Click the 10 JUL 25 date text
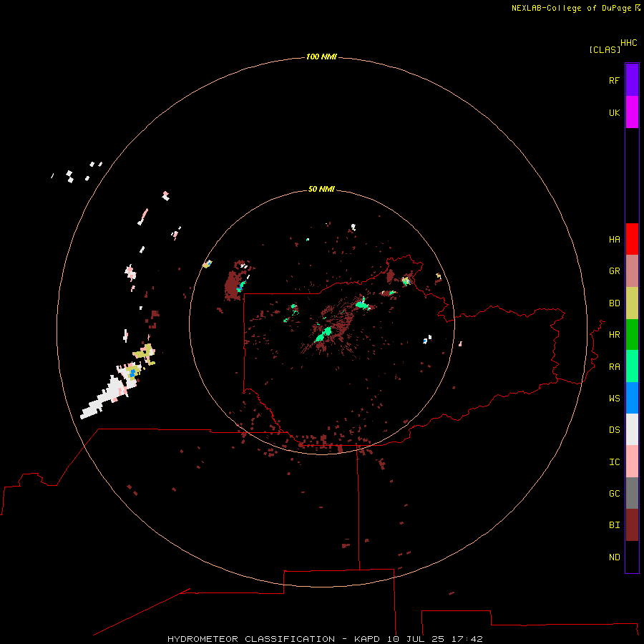Screen dimensions: 644x644 416,639
